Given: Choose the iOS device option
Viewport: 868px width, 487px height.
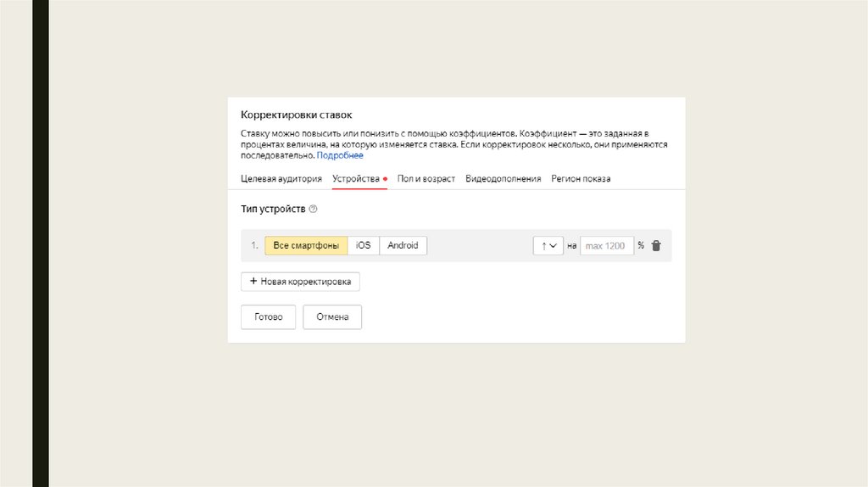Looking at the screenshot, I should click(363, 245).
